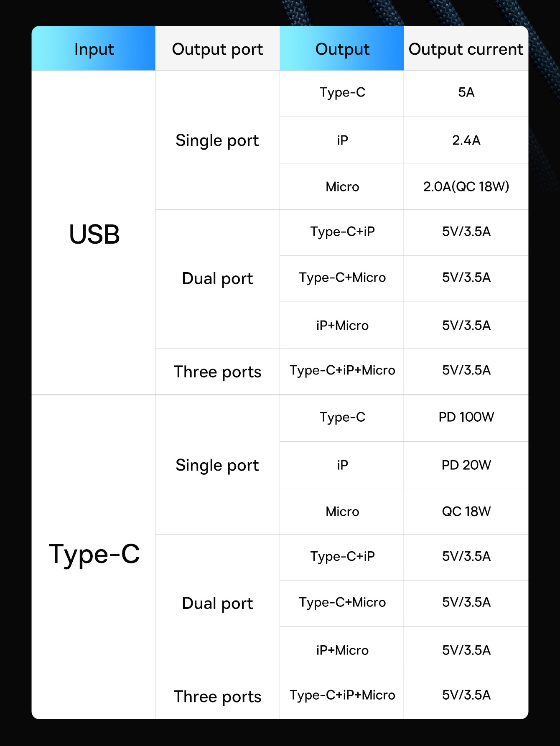
Task: Select Single port in Type-C section
Action: (217, 465)
